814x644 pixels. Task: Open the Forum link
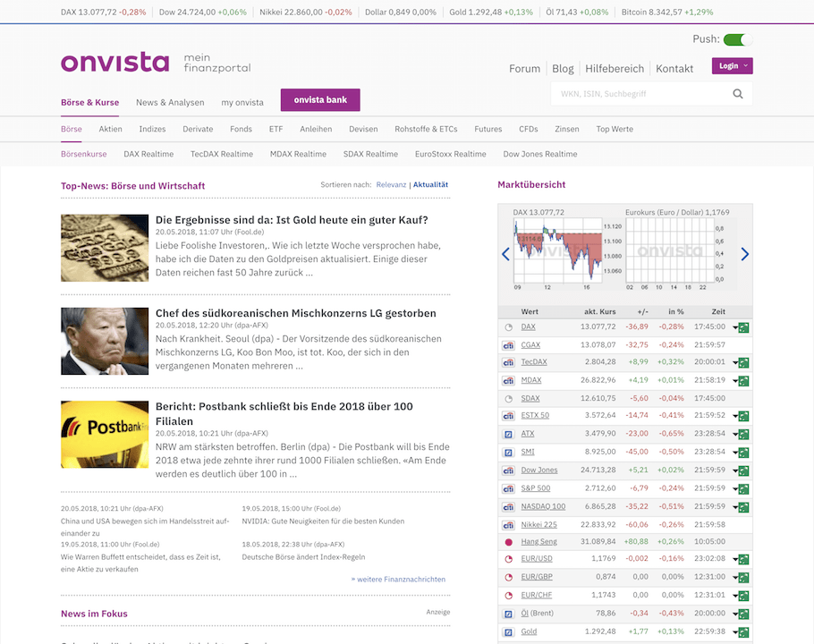coord(524,69)
